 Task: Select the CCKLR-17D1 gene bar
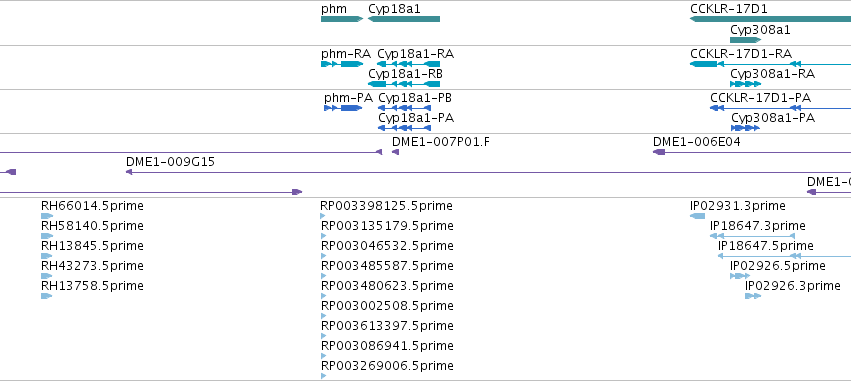point(770,19)
